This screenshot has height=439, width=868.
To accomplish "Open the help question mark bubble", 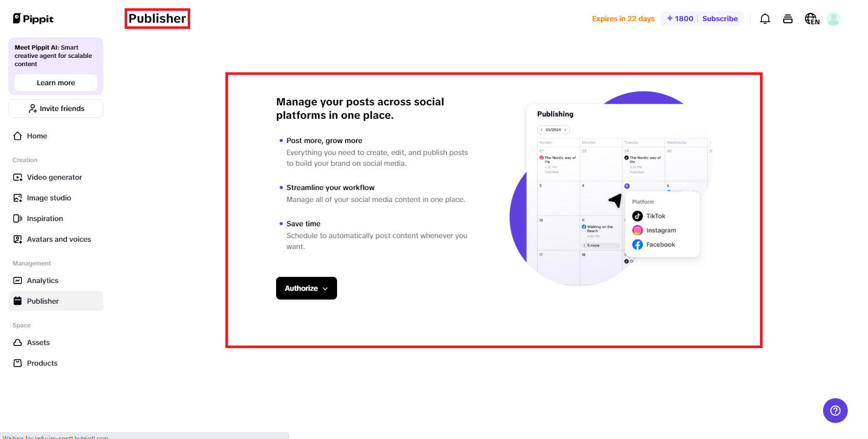I will 835,411.
